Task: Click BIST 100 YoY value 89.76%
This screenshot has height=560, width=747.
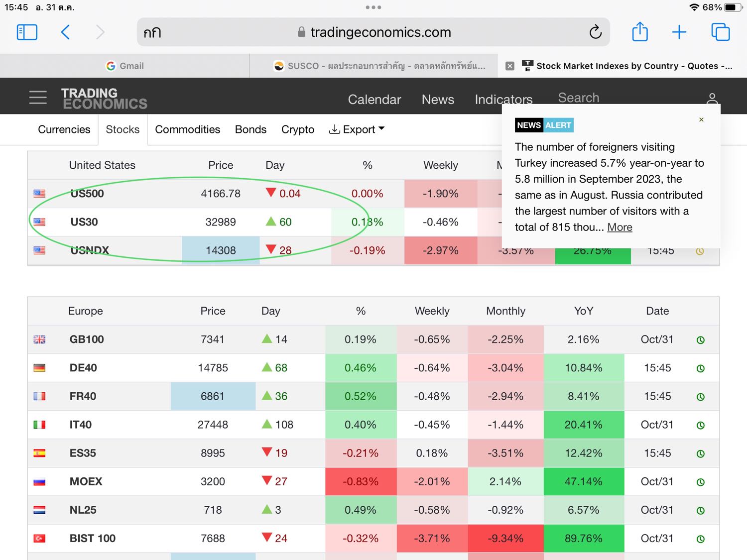Action: [584, 538]
